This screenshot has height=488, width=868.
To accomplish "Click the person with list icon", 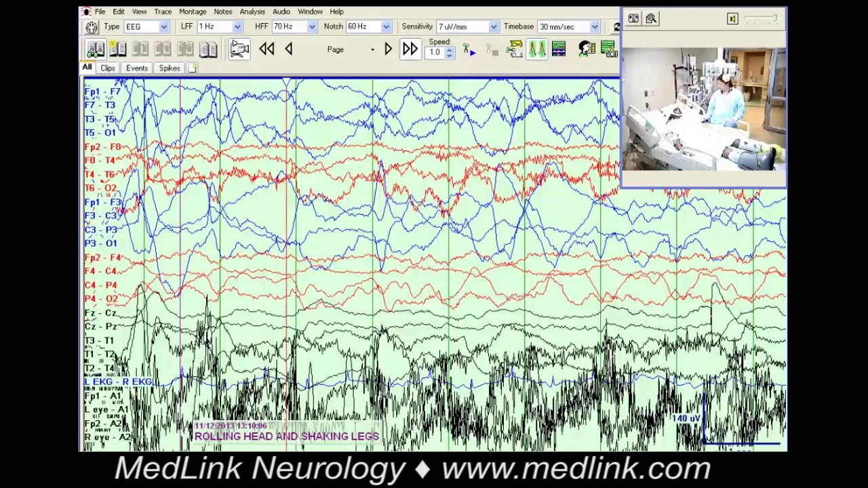I will 587,49.
